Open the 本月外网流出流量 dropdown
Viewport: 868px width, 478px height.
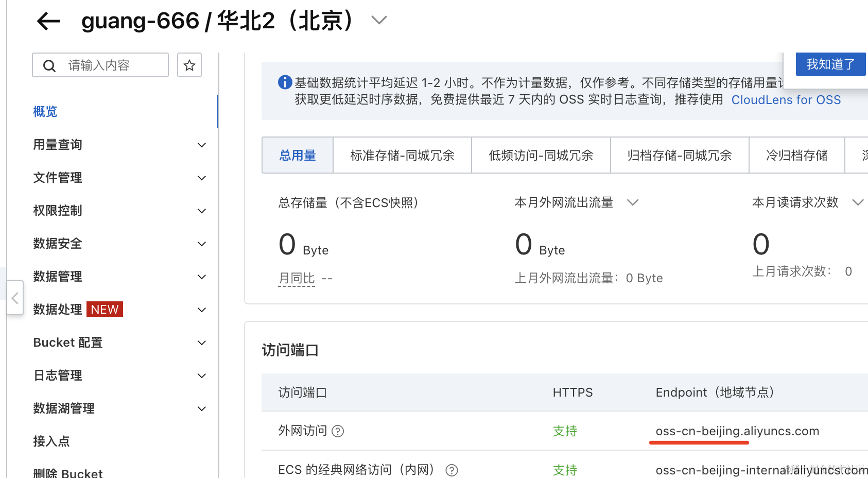coord(633,202)
